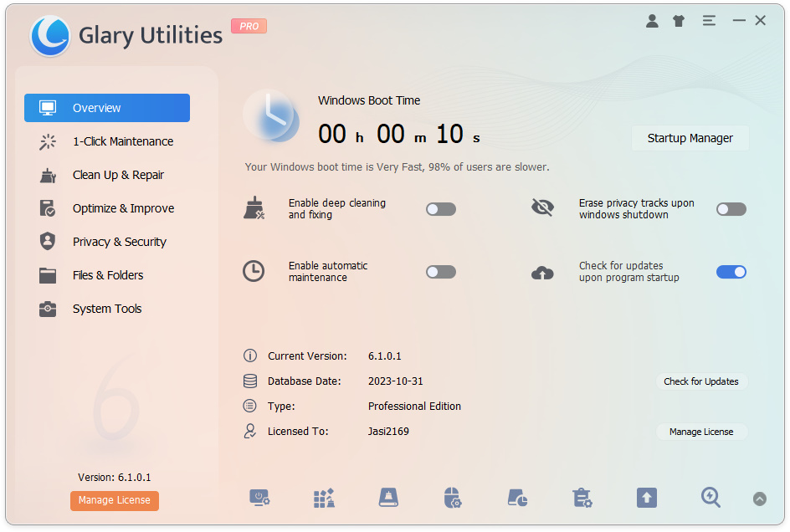Viewport: 790px width, 532px height.
Task: Click the licensed name Jasi2169
Action: (x=388, y=432)
